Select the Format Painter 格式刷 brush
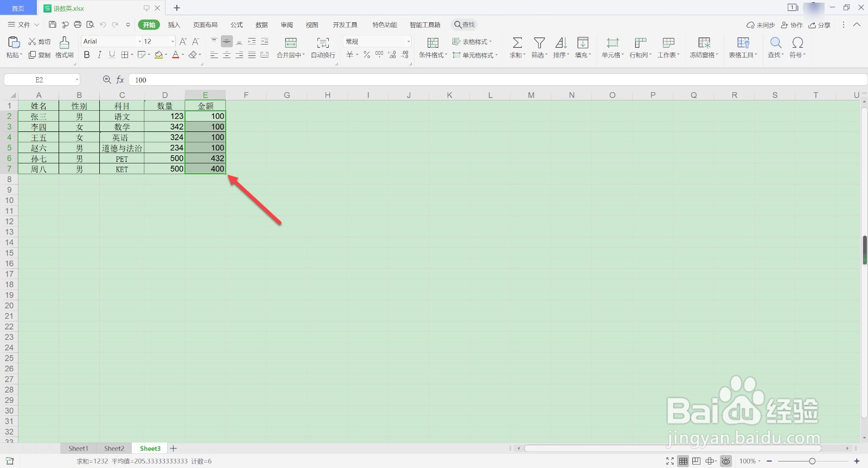This screenshot has height=468, width=868. 64,47
